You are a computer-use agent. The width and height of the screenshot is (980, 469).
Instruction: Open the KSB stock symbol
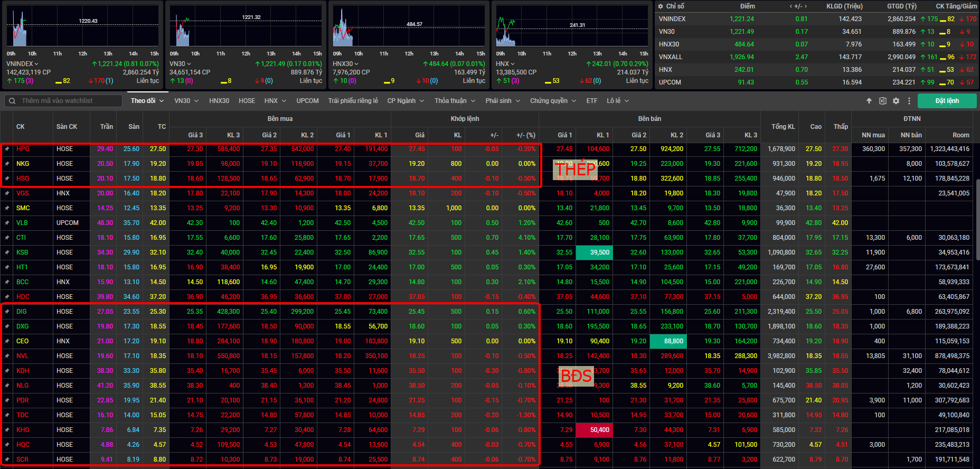click(x=22, y=252)
